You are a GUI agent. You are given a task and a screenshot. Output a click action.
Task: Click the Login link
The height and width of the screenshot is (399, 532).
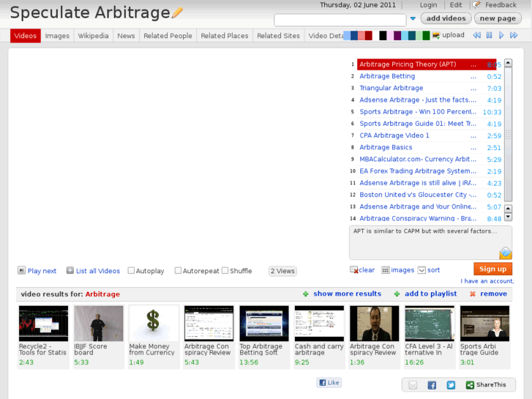click(x=429, y=5)
